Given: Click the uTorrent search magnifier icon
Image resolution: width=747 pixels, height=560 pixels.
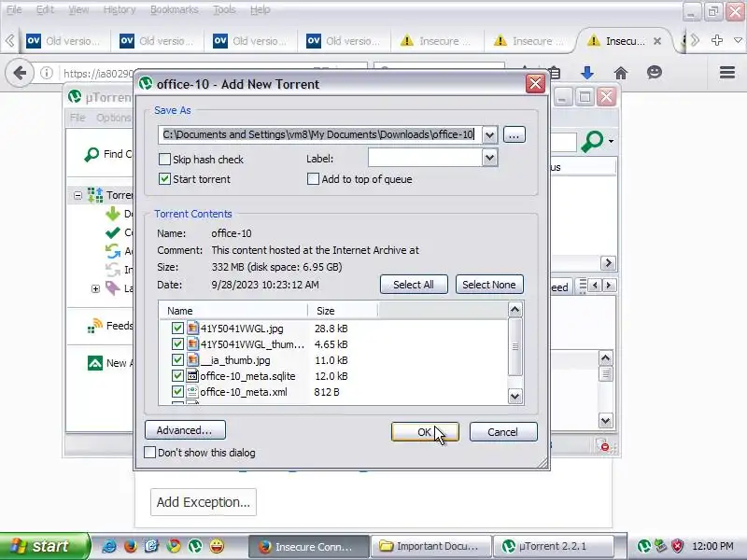Looking at the screenshot, I should coord(592,142).
